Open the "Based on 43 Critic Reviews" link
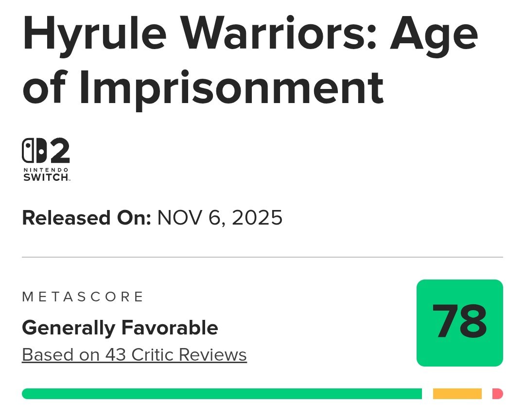The width and height of the screenshot is (525, 420). [134, 355]
